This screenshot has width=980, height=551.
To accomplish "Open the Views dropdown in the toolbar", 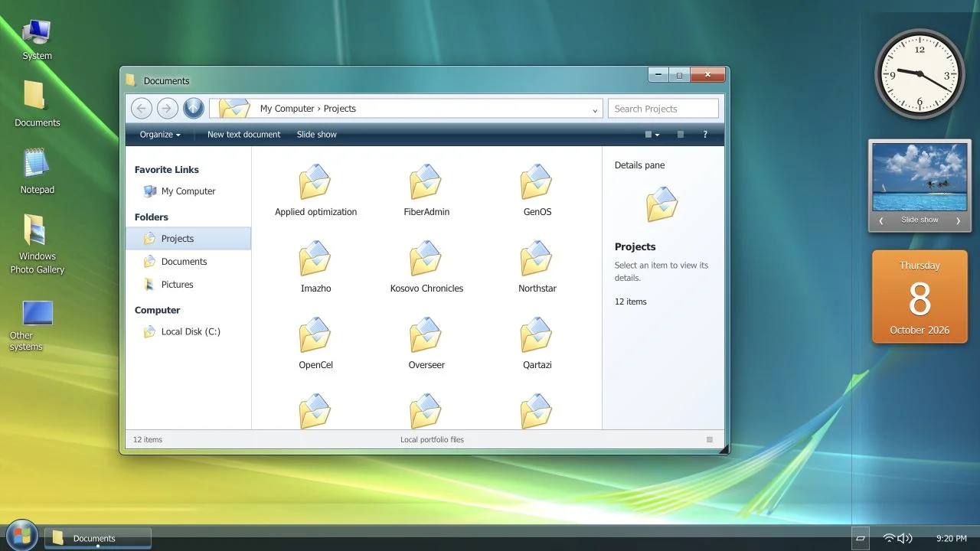I will (652, 135).
